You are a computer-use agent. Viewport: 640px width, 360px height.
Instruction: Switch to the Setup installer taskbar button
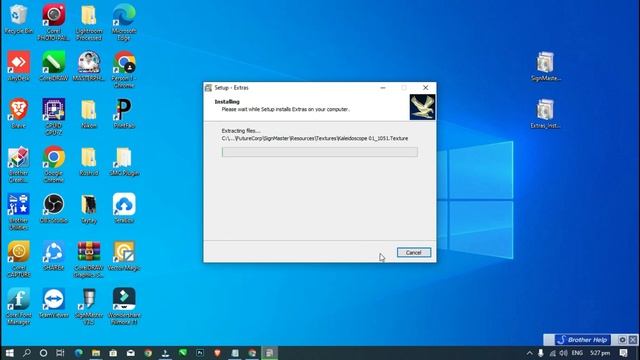tap(269, 353)
